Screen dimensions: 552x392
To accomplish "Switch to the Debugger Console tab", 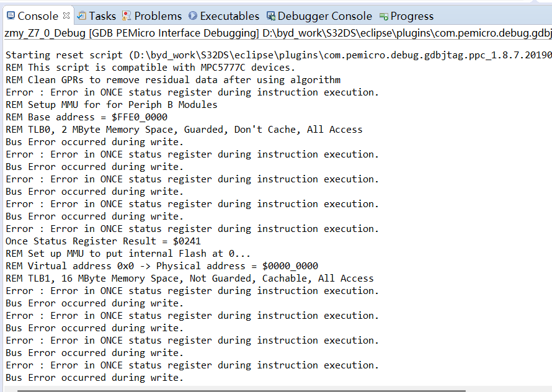I will [x=324, y=16].
